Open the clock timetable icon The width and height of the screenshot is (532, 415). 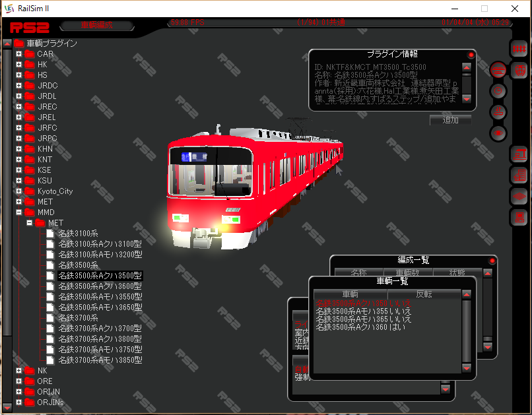[498, 91]
